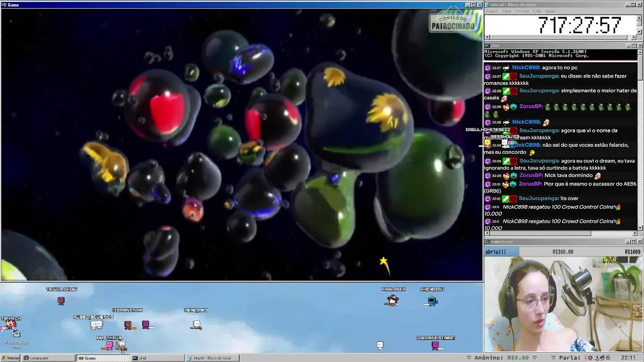Switch to the Game taskbar button
644x362 pixels.
click(x=103, y=358)
